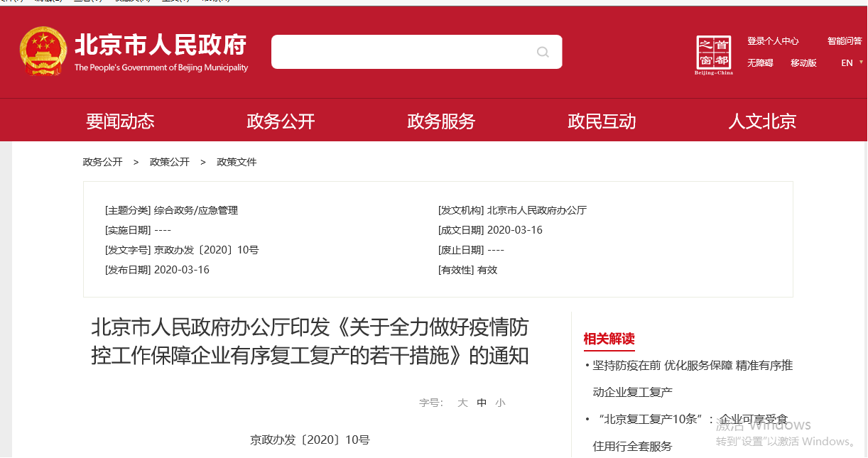
Task: Open the Beijing-China capital window logo
Action: [713, 55]
